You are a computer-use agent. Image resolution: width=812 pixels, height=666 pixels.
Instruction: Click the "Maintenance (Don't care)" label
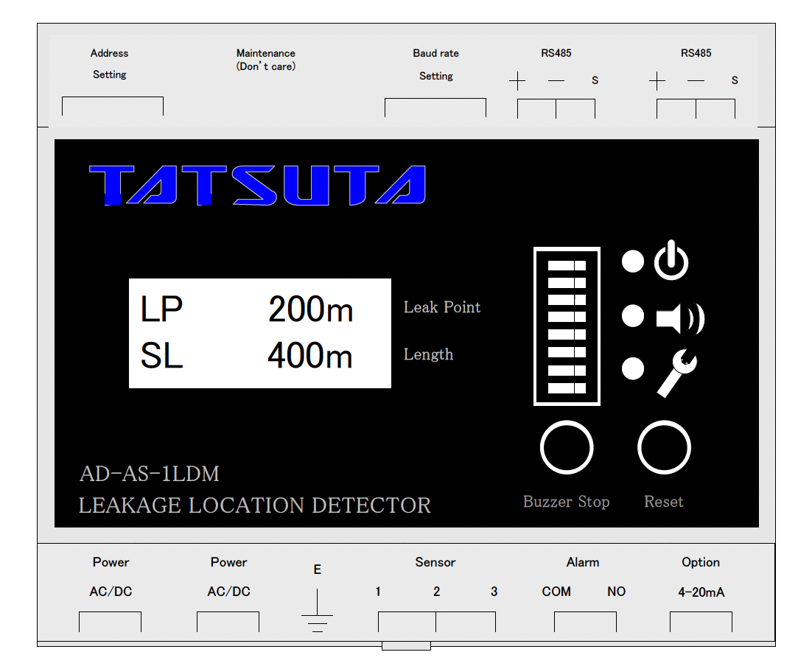tap(266, 60)
